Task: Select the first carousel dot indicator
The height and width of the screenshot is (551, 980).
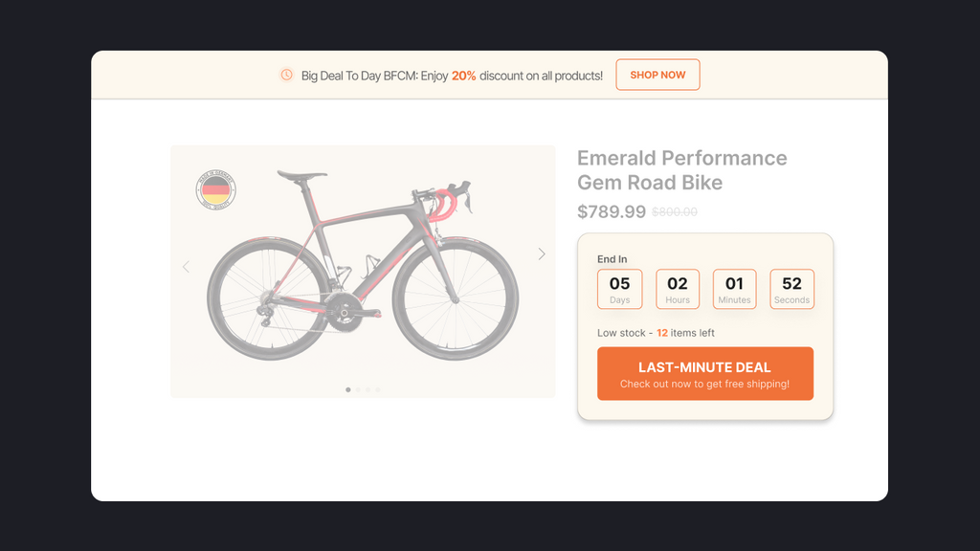Action: 347,389
